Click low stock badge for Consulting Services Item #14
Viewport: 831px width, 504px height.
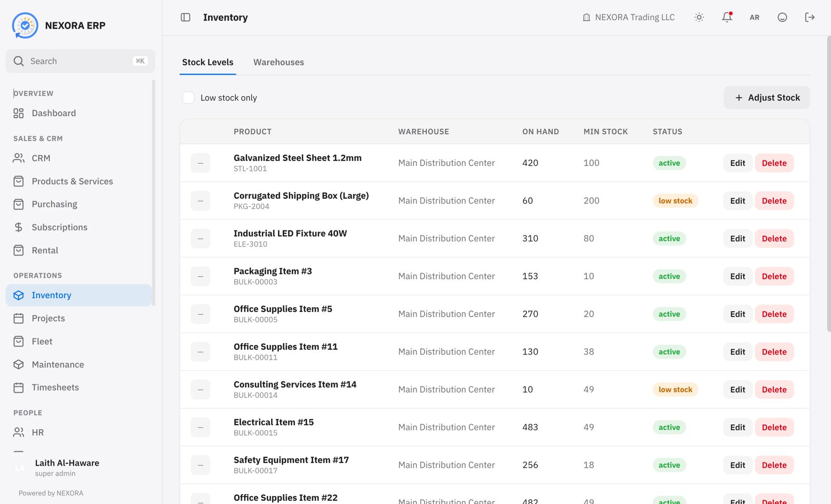(675, 390)
